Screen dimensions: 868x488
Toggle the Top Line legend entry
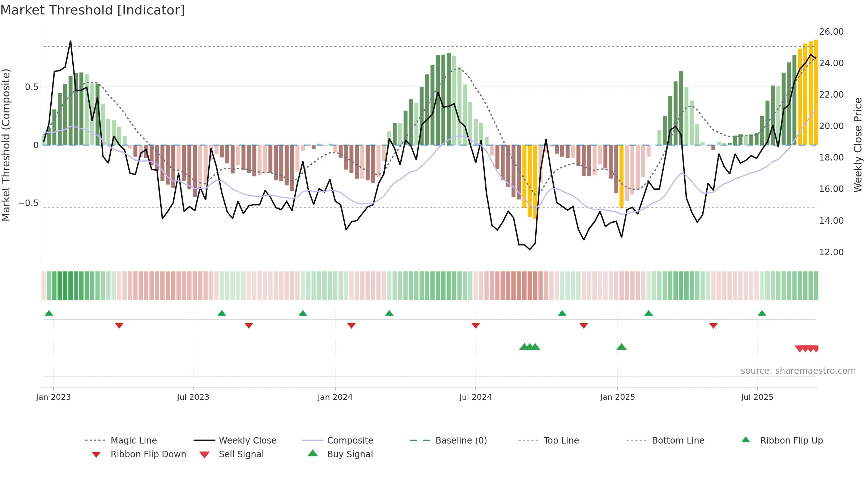tap(548, 440)
